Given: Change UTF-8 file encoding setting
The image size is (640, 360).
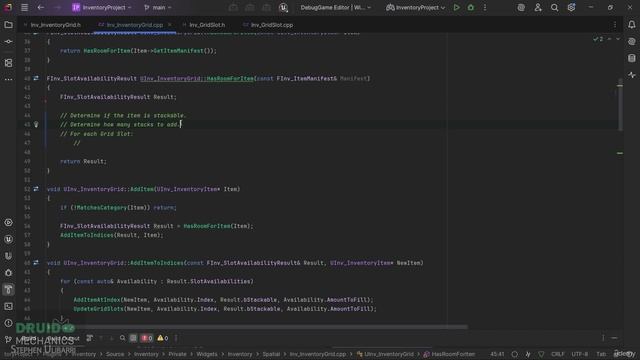Looking at the screenshot, I should [580, 354].
